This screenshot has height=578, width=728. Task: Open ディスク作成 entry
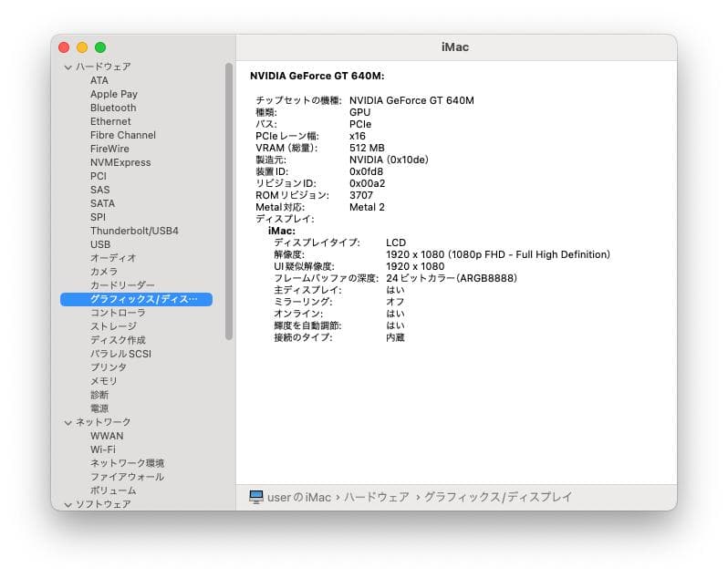118,340
